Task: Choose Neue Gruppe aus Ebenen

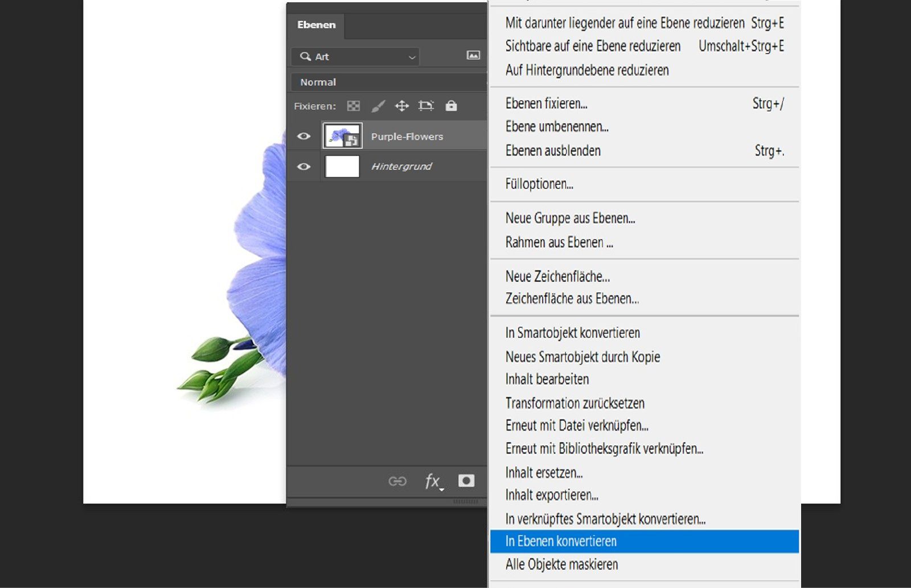Action: click(645, 219)
